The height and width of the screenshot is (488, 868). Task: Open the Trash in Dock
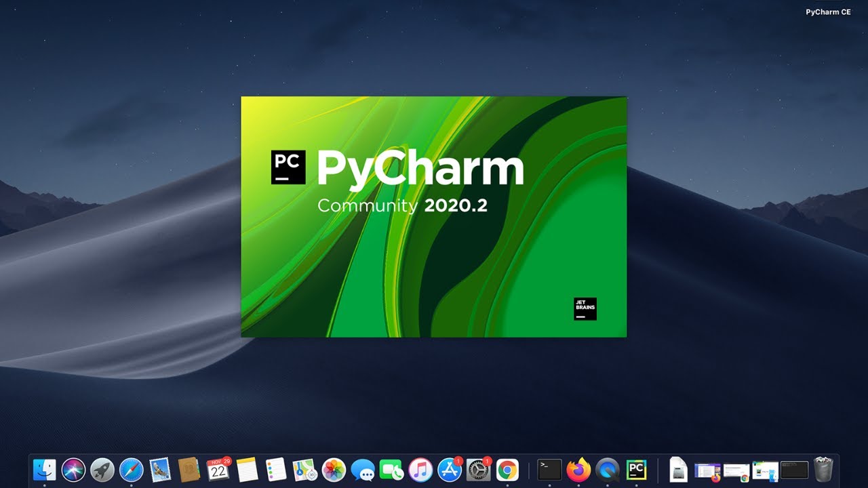click(823, 469)
